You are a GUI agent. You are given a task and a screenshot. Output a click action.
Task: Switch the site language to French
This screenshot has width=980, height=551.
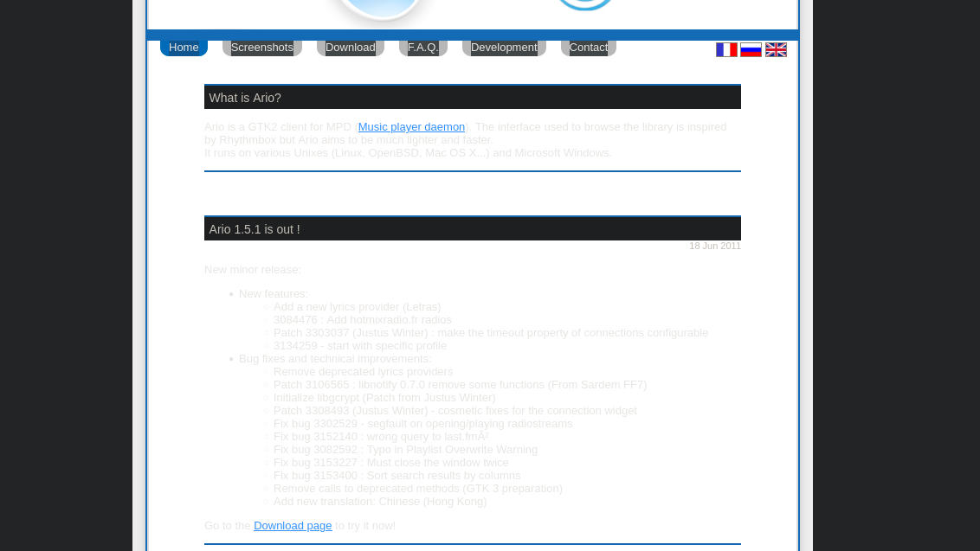(727, 49)
